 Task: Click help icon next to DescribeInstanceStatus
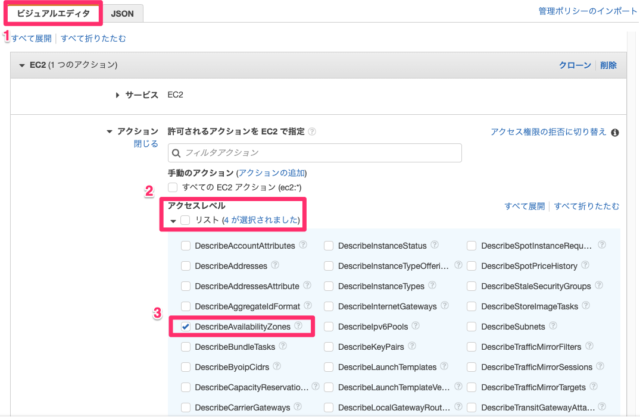pos(435,245)
